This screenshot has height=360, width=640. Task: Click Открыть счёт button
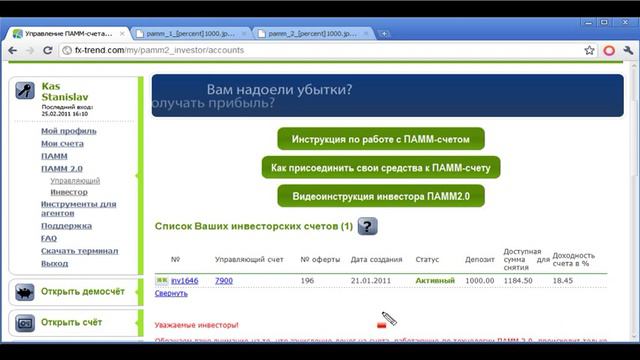click(71, 322)
